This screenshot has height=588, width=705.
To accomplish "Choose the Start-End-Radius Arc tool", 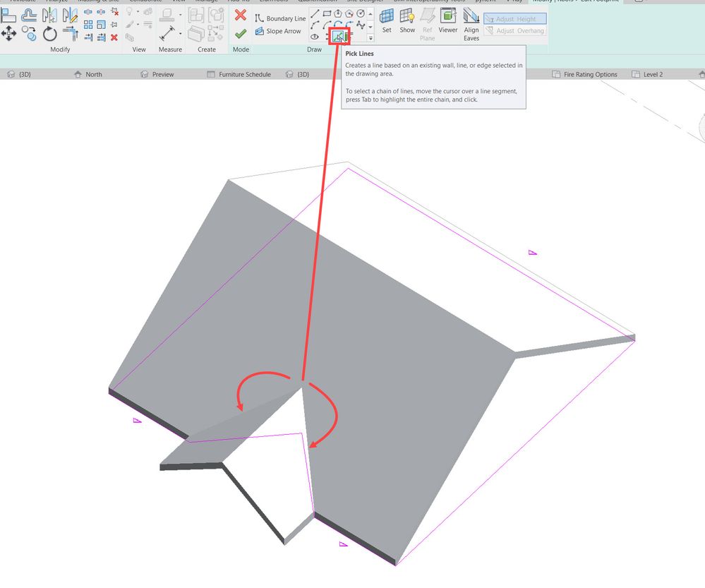I will click(315, 25).
